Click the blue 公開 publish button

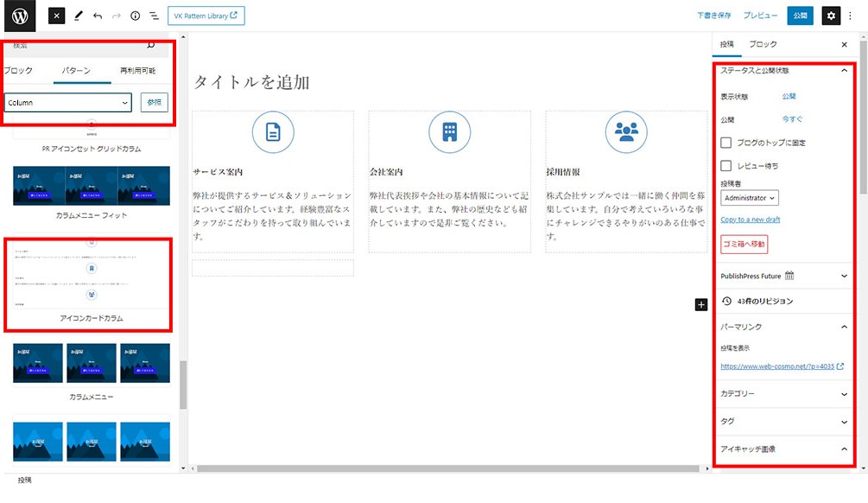tap(800, 16)
